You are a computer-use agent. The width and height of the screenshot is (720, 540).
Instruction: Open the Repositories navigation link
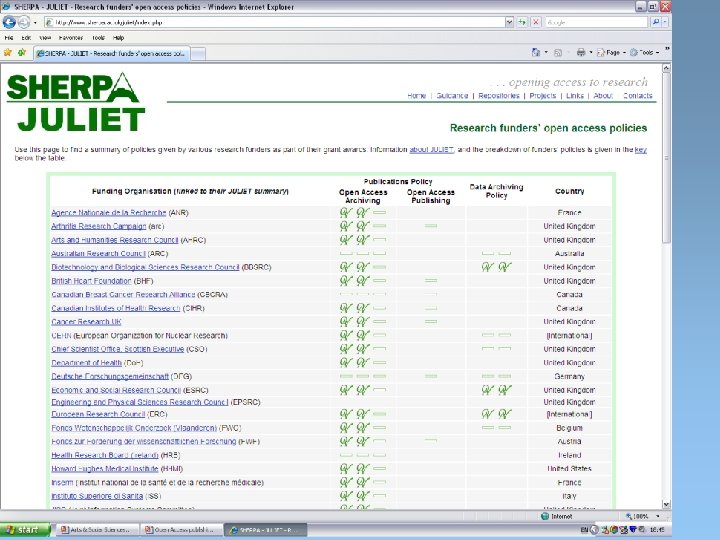point(499,96)
